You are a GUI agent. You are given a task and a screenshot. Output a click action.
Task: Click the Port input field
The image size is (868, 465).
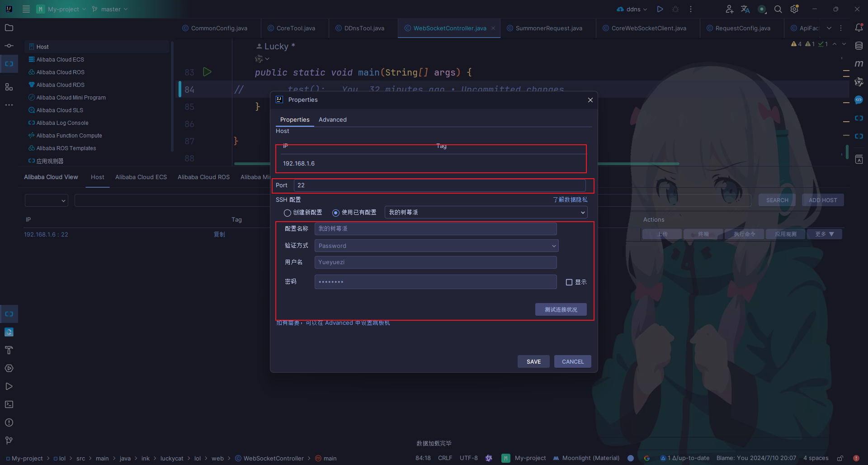click(439, 185)
